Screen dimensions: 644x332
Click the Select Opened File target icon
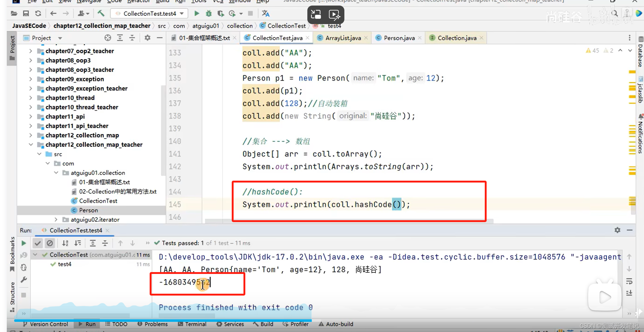click(x=108, y=38)
